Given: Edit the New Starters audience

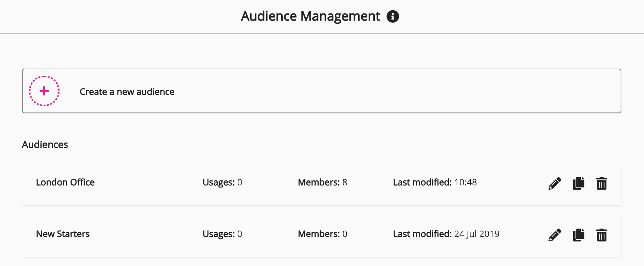Looking at the screenshot, I should click(555, 235).
